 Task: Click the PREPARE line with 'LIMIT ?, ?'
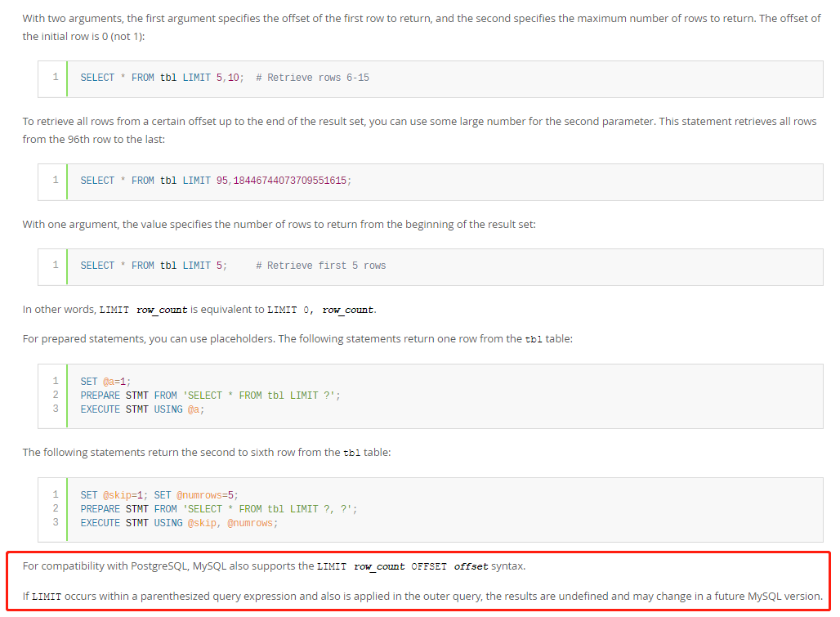coord(218,509)
